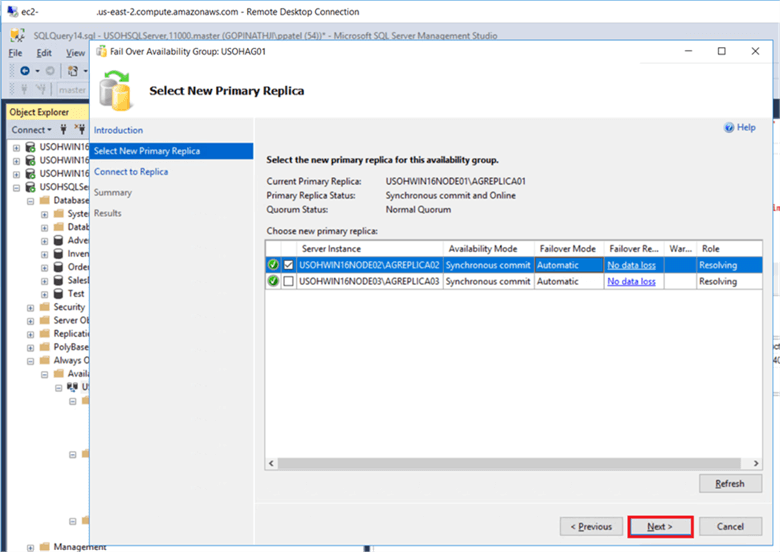Click the Server Instance column header
This screenshot has width=780, height=552.
370,249
